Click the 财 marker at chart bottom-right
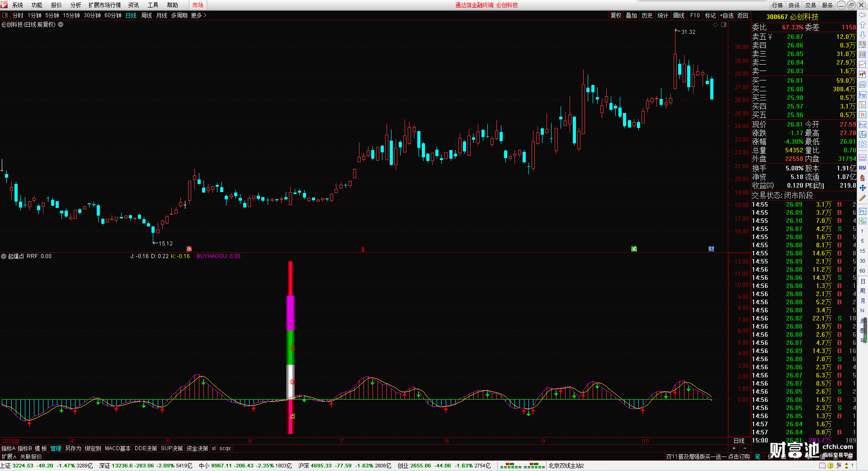Image resolution: width=868 pixels, height=471 pixels. (x=711, y=249)
